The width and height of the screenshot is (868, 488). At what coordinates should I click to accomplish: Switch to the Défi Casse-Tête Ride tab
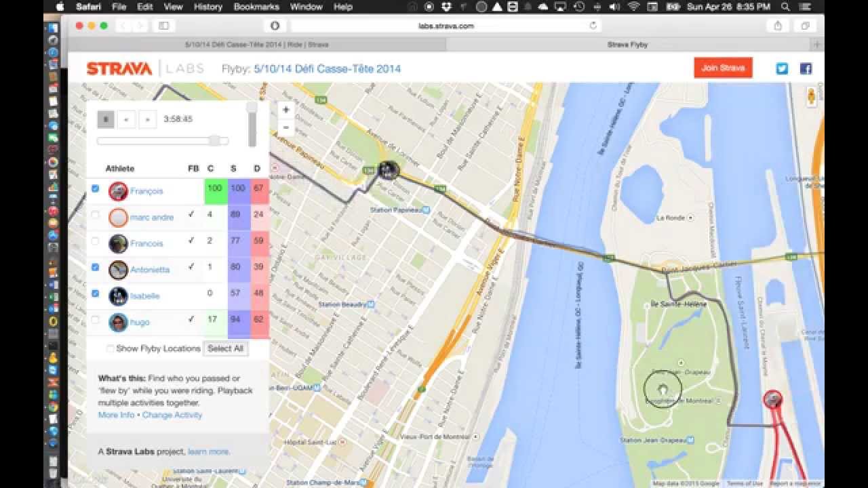(257, 45)
